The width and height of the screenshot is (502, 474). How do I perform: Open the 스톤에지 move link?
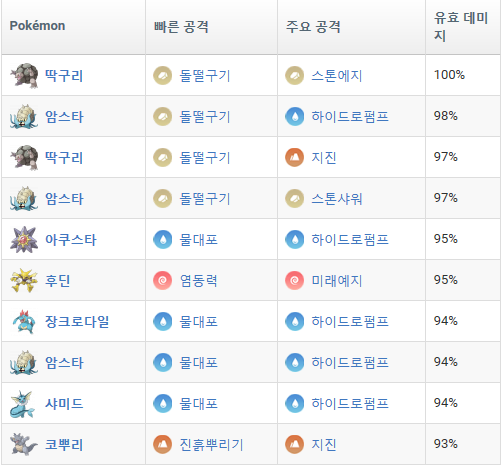tap(337, 76)
